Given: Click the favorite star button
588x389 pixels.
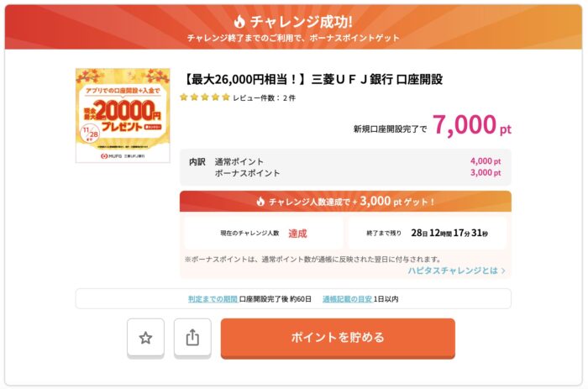Looking at the screenshot, I should [145, 338].
